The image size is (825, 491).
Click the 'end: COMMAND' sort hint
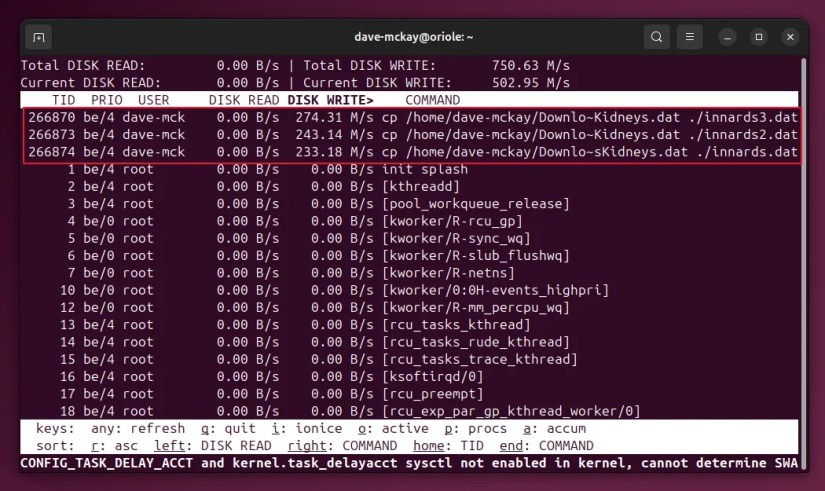(x=547, y=446)
